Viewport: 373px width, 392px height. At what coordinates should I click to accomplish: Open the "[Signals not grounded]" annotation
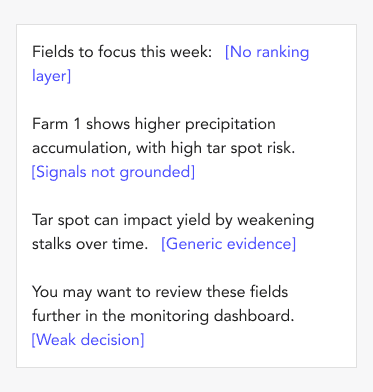pyautogui.click(x=113, y=172)
